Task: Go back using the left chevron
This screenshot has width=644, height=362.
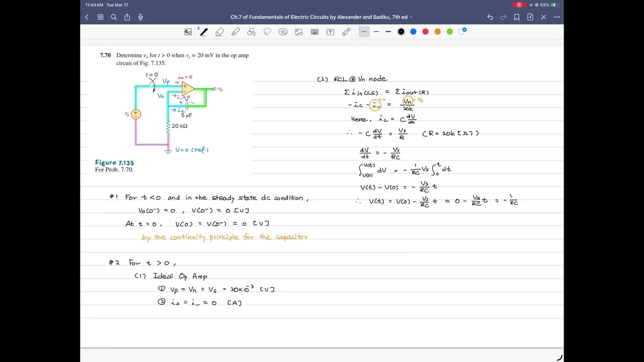Action: [x=87, y=17]
